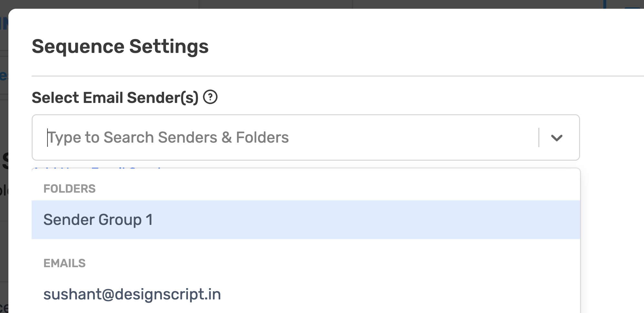This screenshot has width=644, height=313.
Task: Select the Sender Group 1 folder option
Action: [x=98, y=220]
